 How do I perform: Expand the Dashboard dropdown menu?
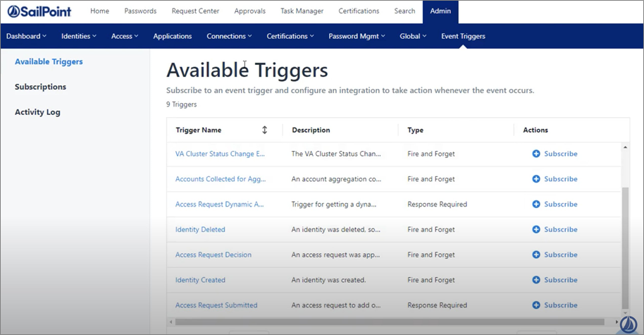26,36
